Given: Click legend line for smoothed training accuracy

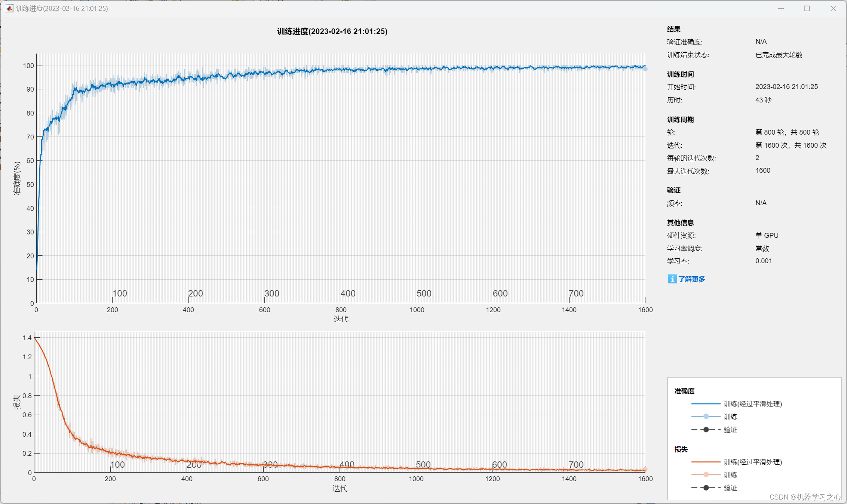Looking at the screenshot, I should tap(706, 404).
